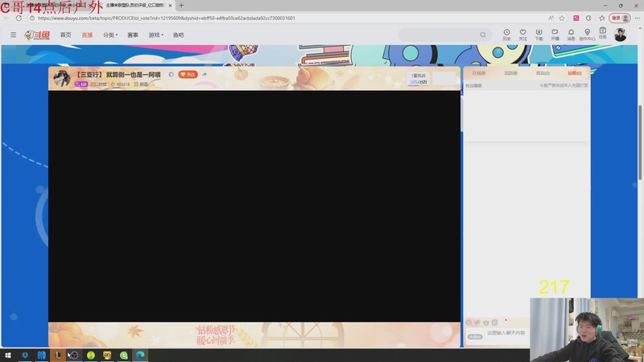Open a new browser tab

(x=181, y=6)
